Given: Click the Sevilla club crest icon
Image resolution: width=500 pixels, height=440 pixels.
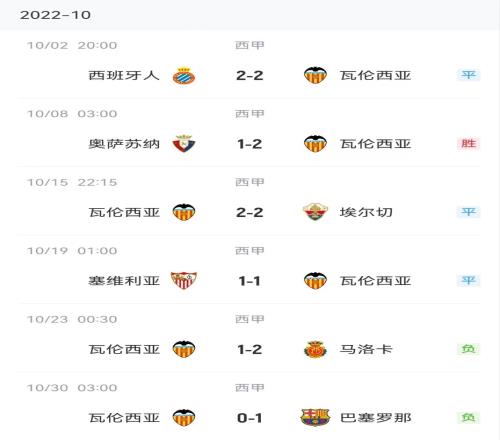Looking at the screenshot, I should (x=184, y=280).
